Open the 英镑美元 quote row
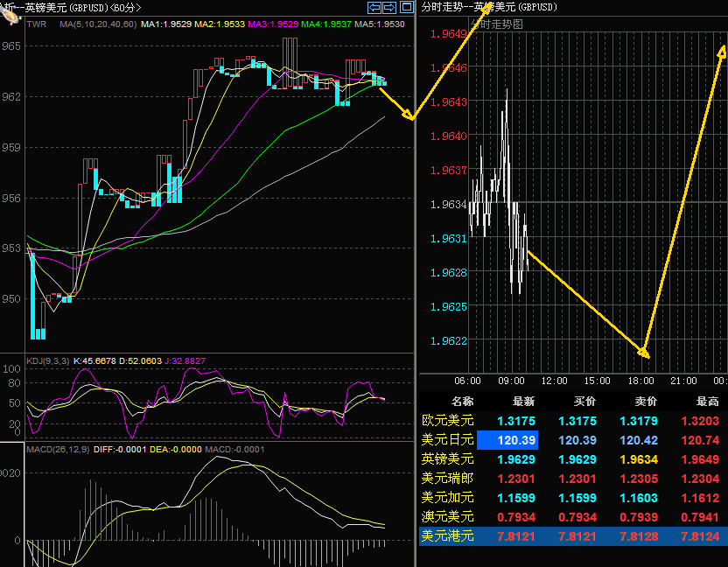 click(447, 458)
